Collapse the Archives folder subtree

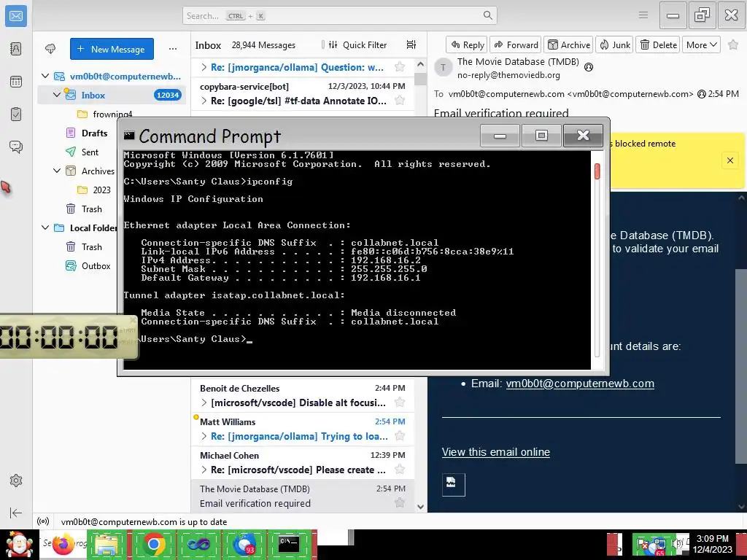point(57,171)
